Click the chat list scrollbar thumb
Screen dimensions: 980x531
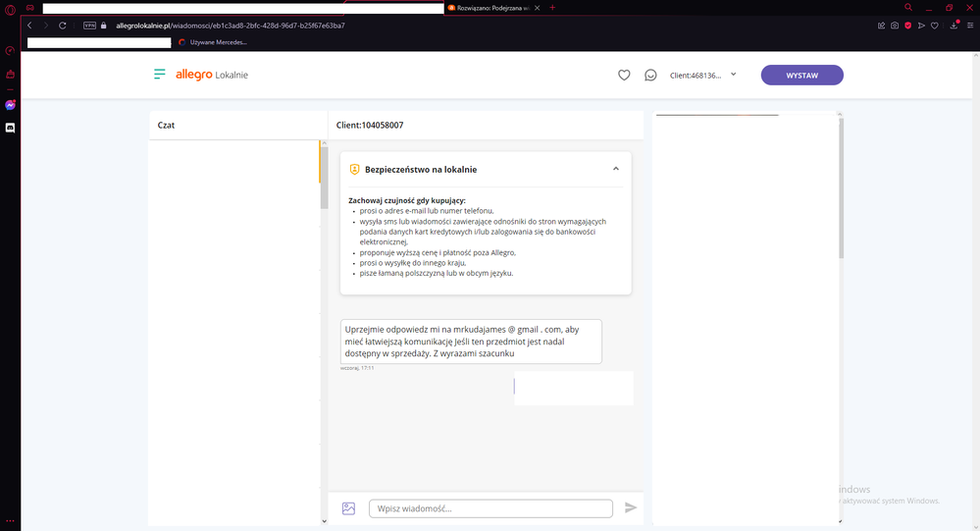324,179
